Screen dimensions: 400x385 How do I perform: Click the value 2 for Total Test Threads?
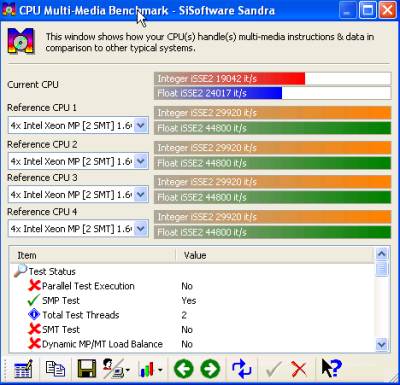(x=184, y=315)
